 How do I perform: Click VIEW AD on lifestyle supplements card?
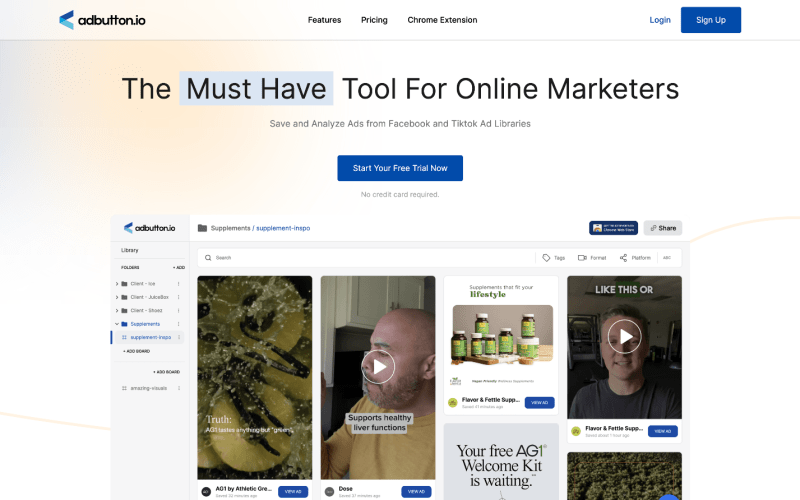click(x=539, y=403)
